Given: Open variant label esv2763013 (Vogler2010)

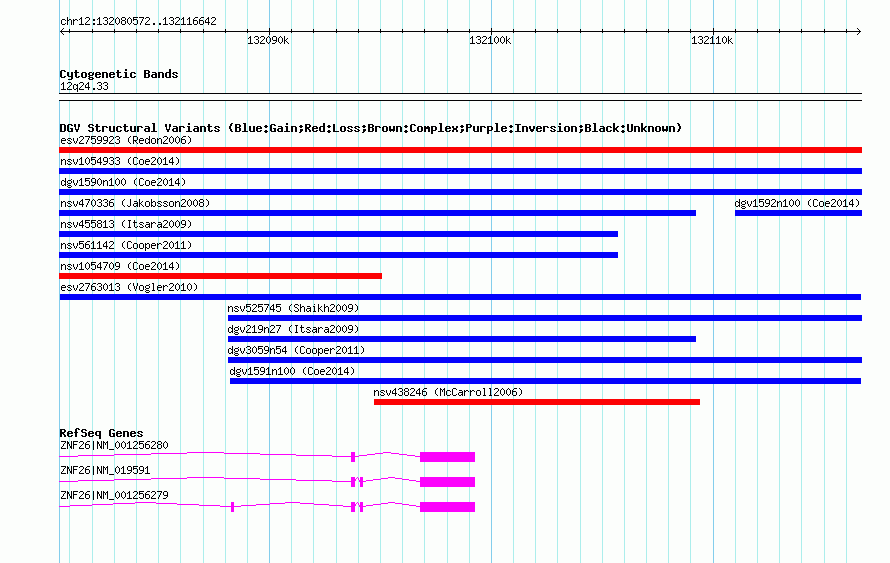Looking at the screenshot, I should (129, 287).
